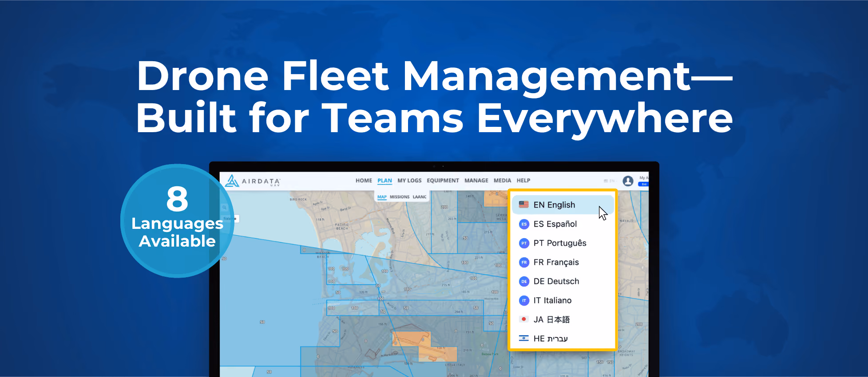
Task: Open MY LOGS in the navigation
Action: point(409,181)
